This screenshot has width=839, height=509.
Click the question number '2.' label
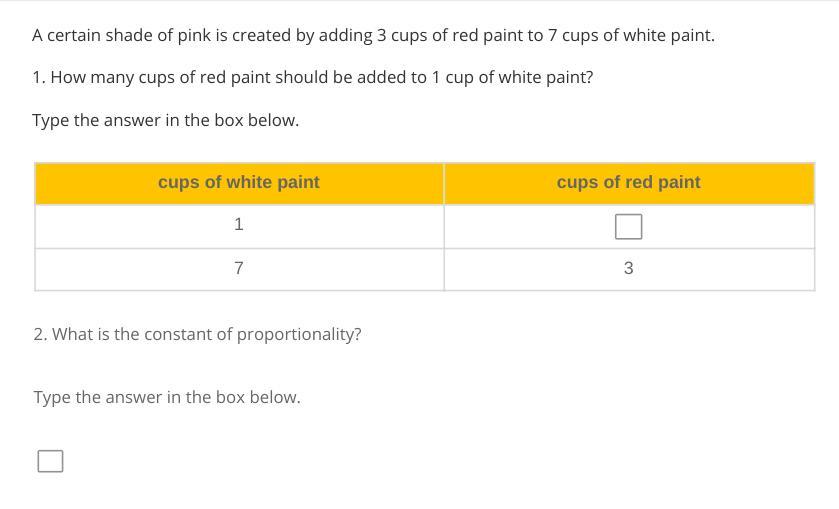(40, 334)
